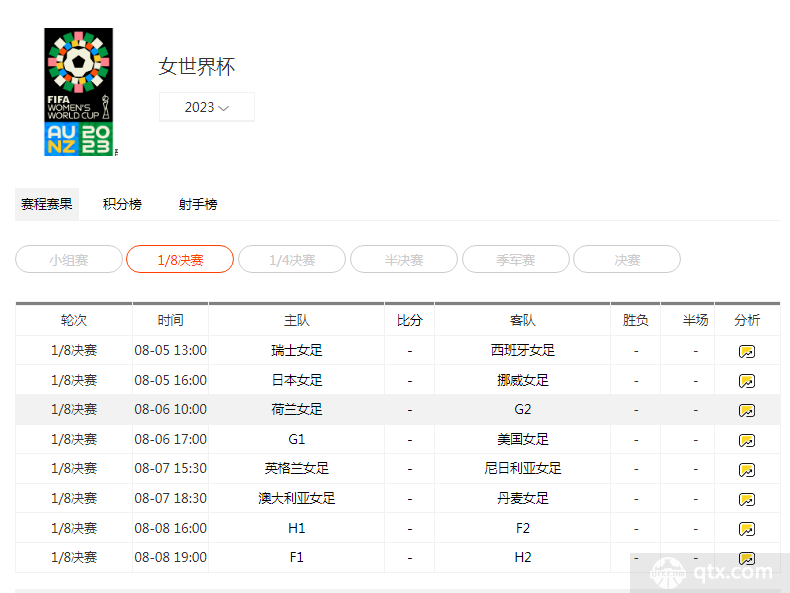Screen dimensions: 790x593
Task: Click 美国女足 team name
Action: click(x=522, y=439)
